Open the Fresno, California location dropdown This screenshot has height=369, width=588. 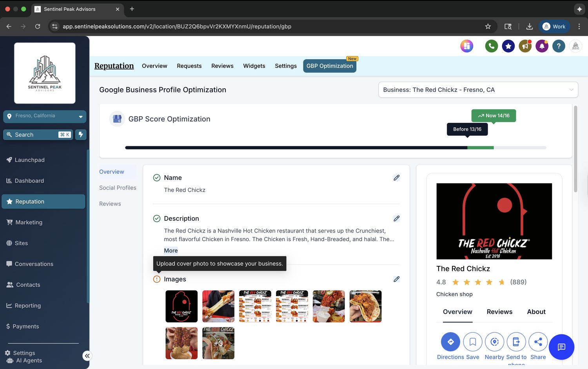click(x=45, y=116)
